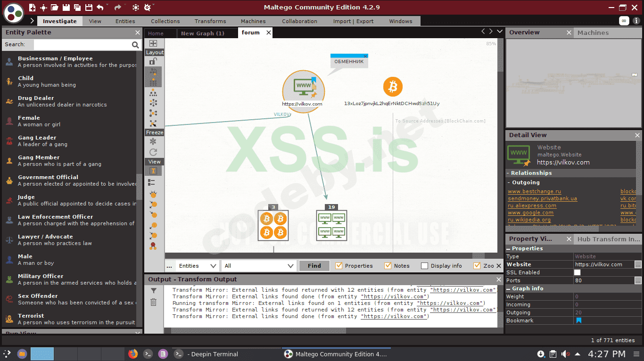Close the forum graph tab

(269, 33)
